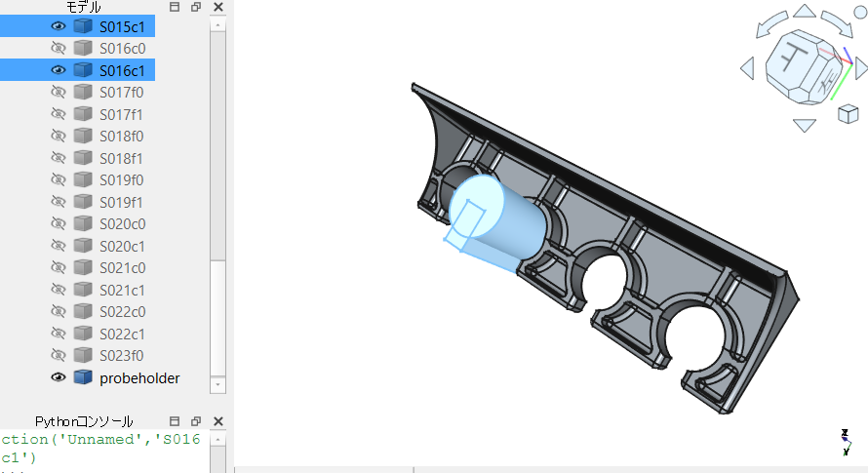This screenshot has width=868, height=473.
Task: Rotate view up with navigation cube arrow
Action: coord(805,11)
